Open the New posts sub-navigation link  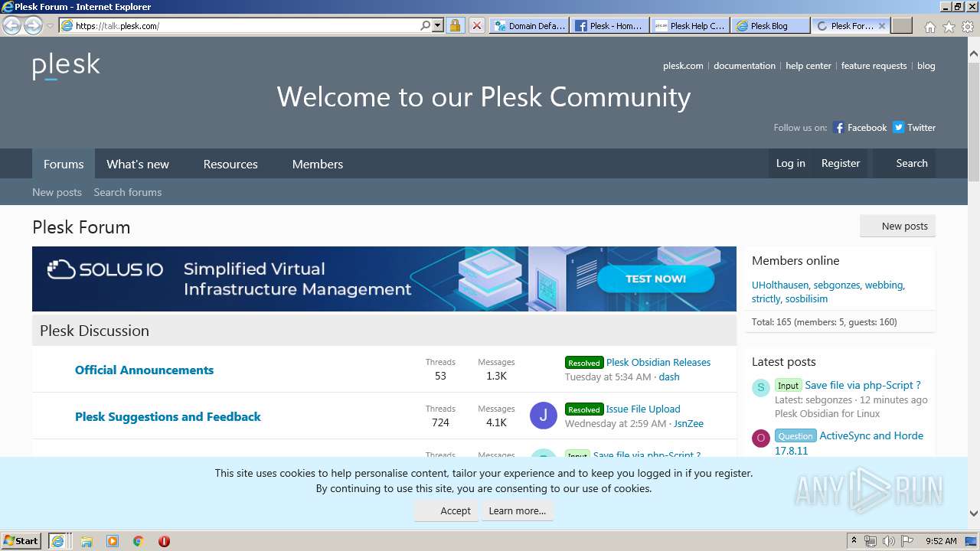[57, 192]
